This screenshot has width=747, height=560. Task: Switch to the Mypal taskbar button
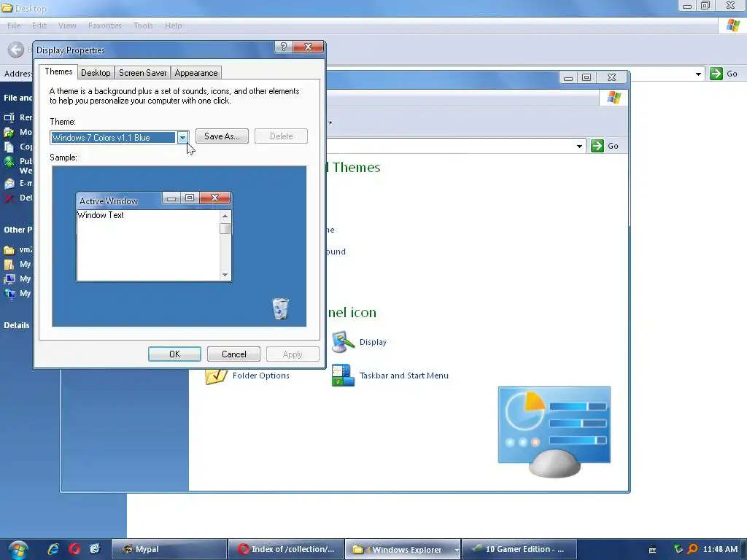(x=169, y=549)
